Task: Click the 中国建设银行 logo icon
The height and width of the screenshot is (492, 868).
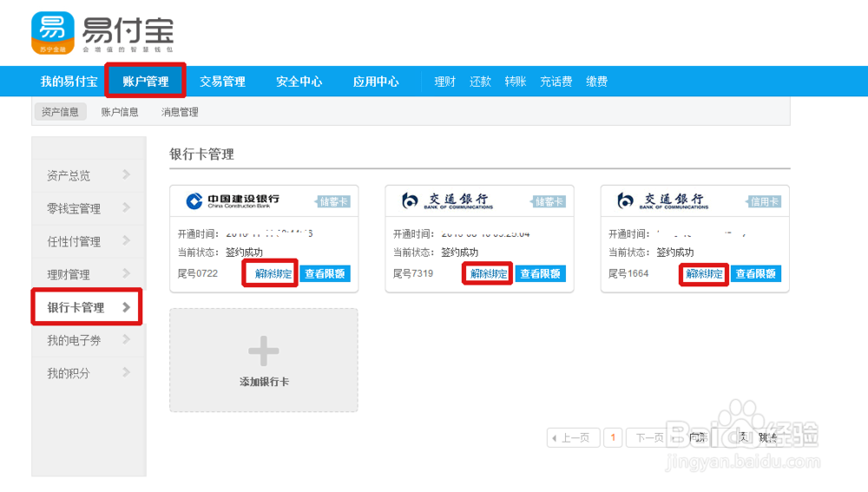Action: [x=194, y=201]
